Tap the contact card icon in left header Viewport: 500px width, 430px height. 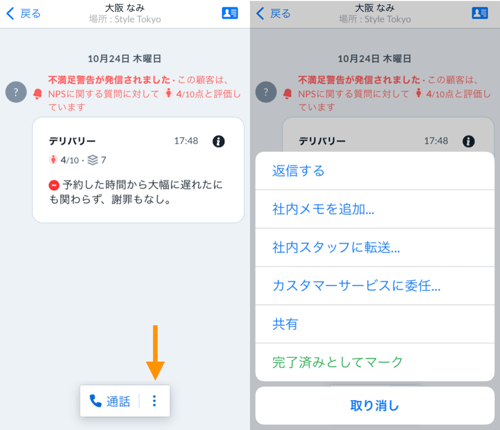pos(230,13)
